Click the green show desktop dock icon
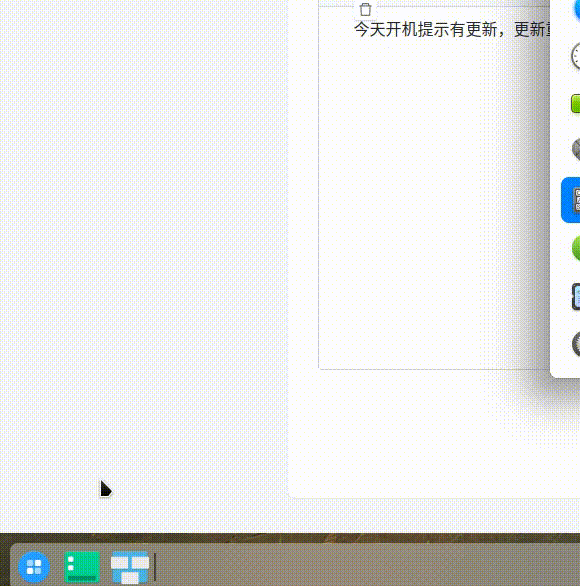This screenshot has height=586, width=580. [x=82, y=567]
